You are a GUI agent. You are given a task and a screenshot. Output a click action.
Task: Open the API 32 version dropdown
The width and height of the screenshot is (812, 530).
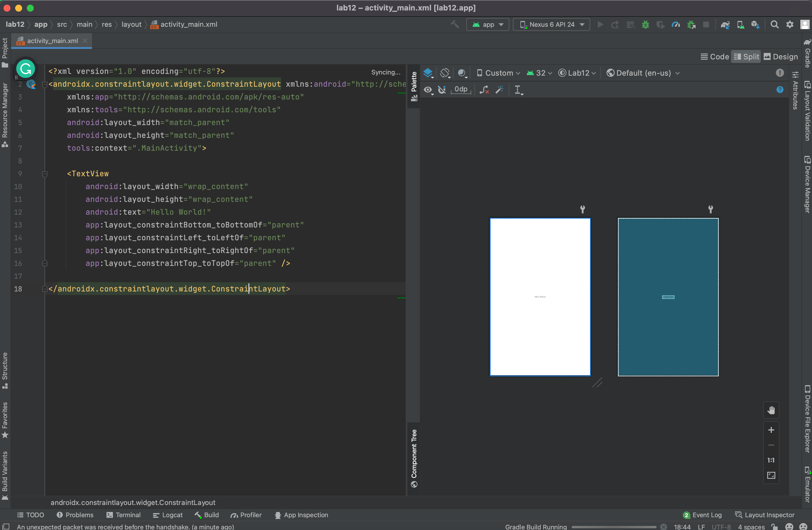539,73
